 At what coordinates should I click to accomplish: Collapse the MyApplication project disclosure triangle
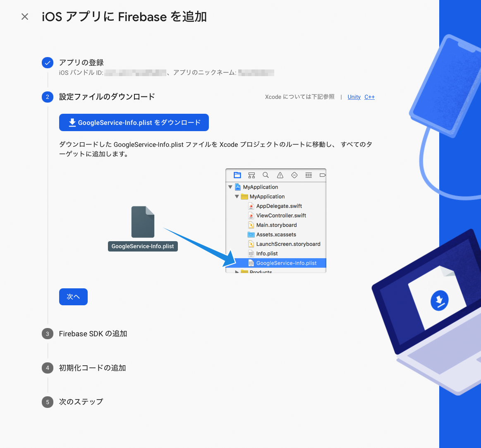[x=230, y=187]
